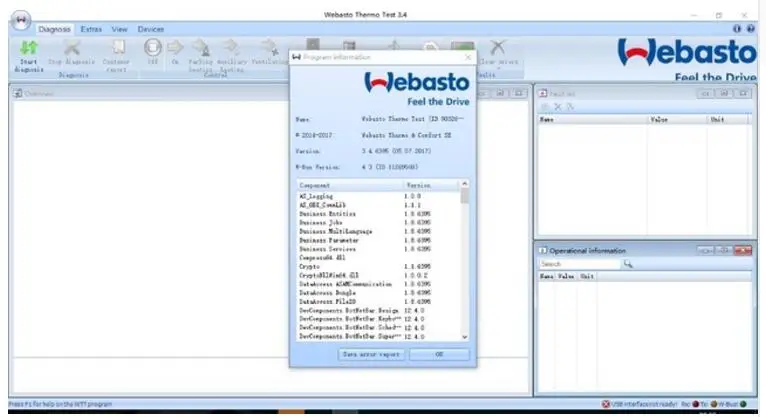Image resolution: width=766 pixels, height=417 pixels.
Task: Click the Name column header in Fault list
Action: 593,119
